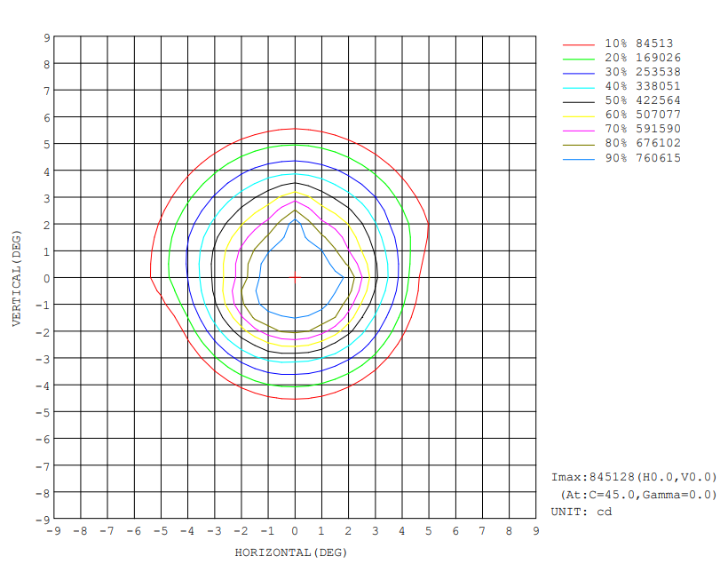
Task: Click the HORIZONTAL(DEG) axis title
Action: 291,552
